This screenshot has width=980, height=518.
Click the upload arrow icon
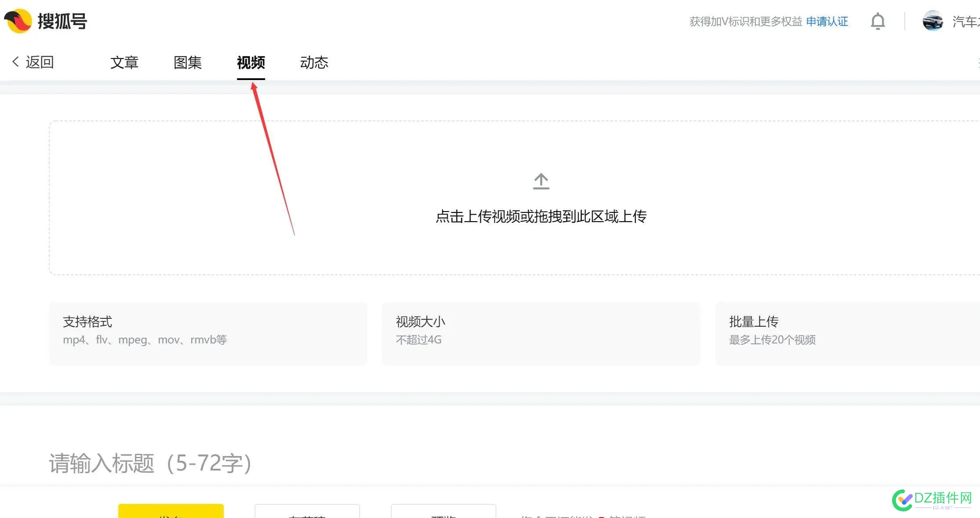(x=540, y=180)
